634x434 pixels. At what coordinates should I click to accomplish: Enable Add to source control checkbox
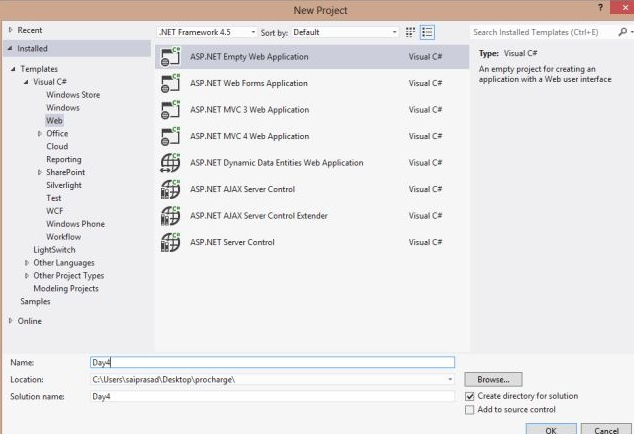click(469, 410)
